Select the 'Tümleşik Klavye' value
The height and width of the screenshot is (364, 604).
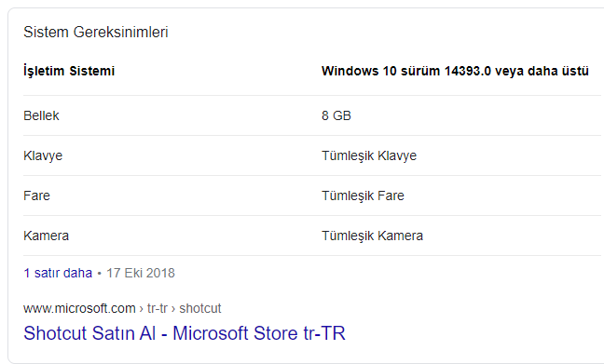pyautogui.click(x=369, y=155)
